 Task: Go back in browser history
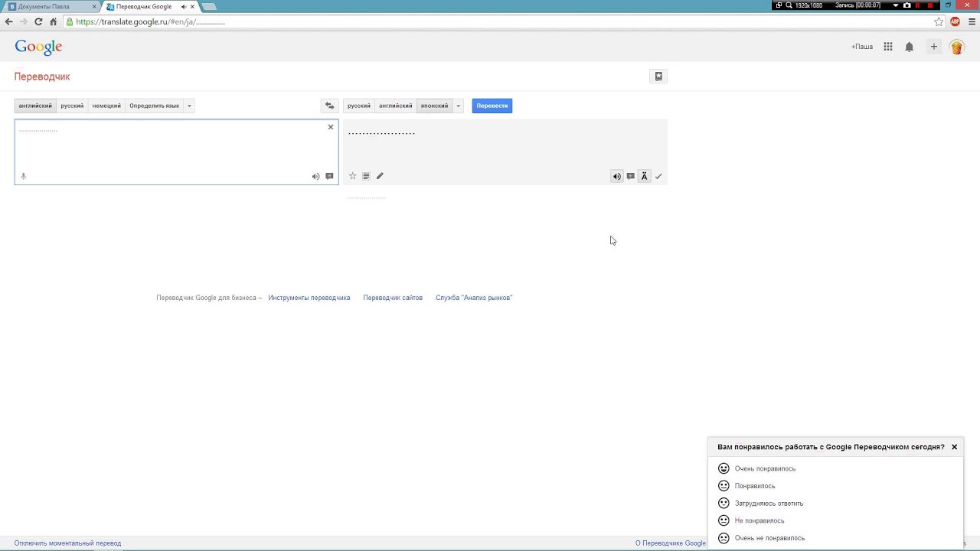pyautogui.click(x=9, y=21)
